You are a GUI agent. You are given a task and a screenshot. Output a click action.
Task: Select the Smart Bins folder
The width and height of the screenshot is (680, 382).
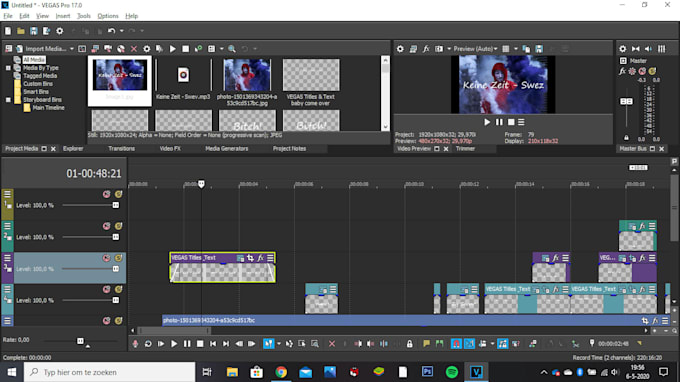pos(36,92)
